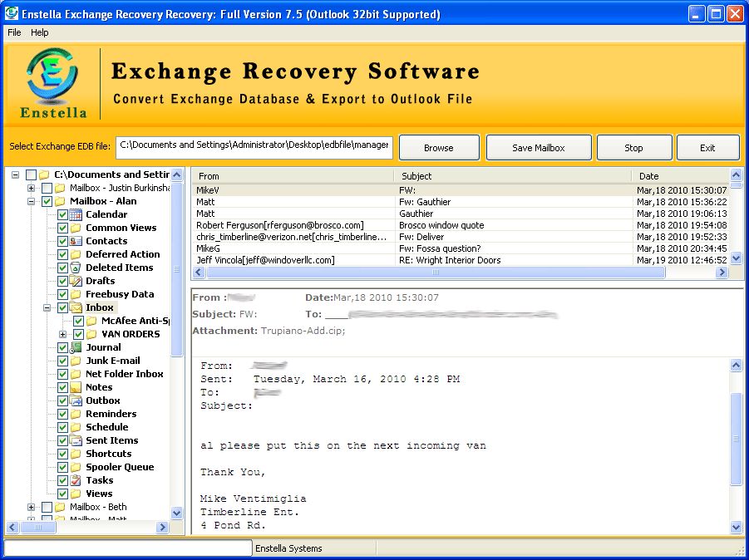The height and width of the screenshot is (560, 749).
Task: Click the Deferred Action folder icon
Action: pos(76,254)
